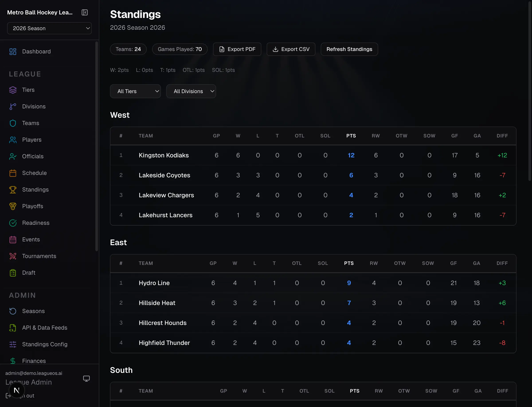Click the Readiness checkmark toggle
Image resolution: width=532 pixels, height=407 pixels.
(x=13, y=223)
